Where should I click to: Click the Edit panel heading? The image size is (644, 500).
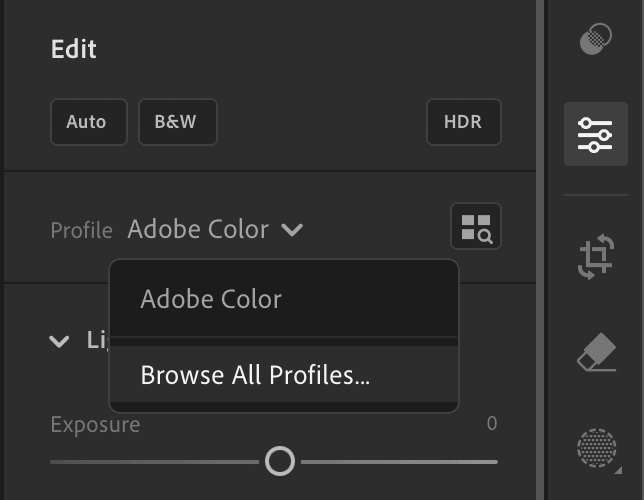click(x=74, y=49)
